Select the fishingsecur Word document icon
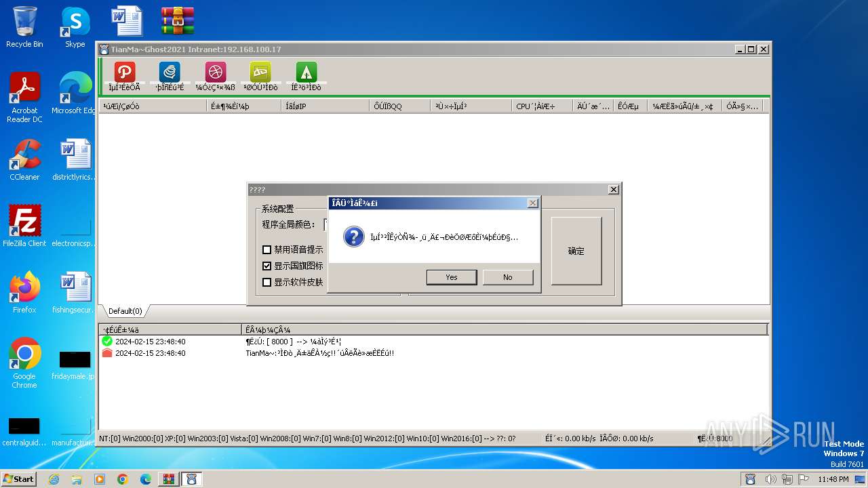The width and height of the screenshot is (868, 488). (75, 292)
